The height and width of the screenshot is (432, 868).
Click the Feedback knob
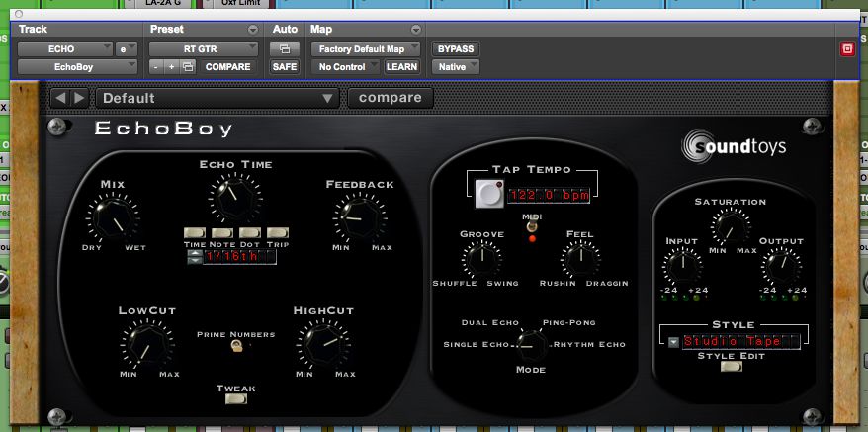(x=360, y=217)
